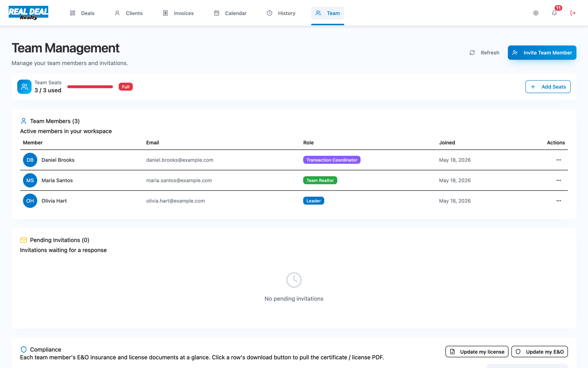588x368 pixels.
Task: Switch to the Invoices tab
Action: click(178, 13)
